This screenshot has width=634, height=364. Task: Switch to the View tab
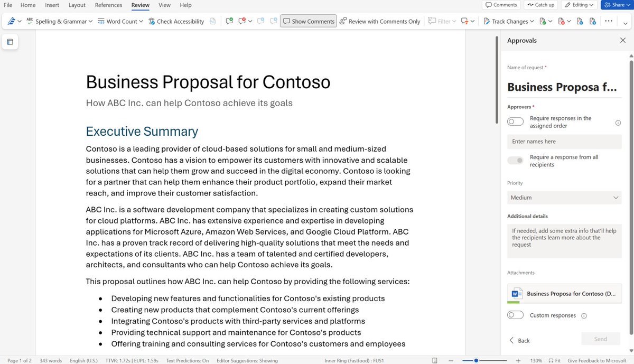click(164, 5)
